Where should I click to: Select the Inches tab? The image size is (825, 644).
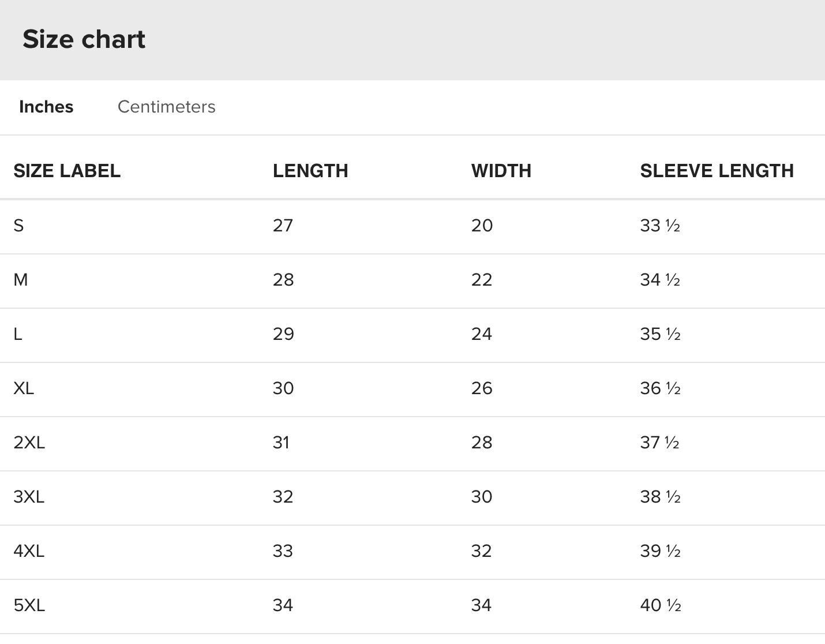[46, 107]
